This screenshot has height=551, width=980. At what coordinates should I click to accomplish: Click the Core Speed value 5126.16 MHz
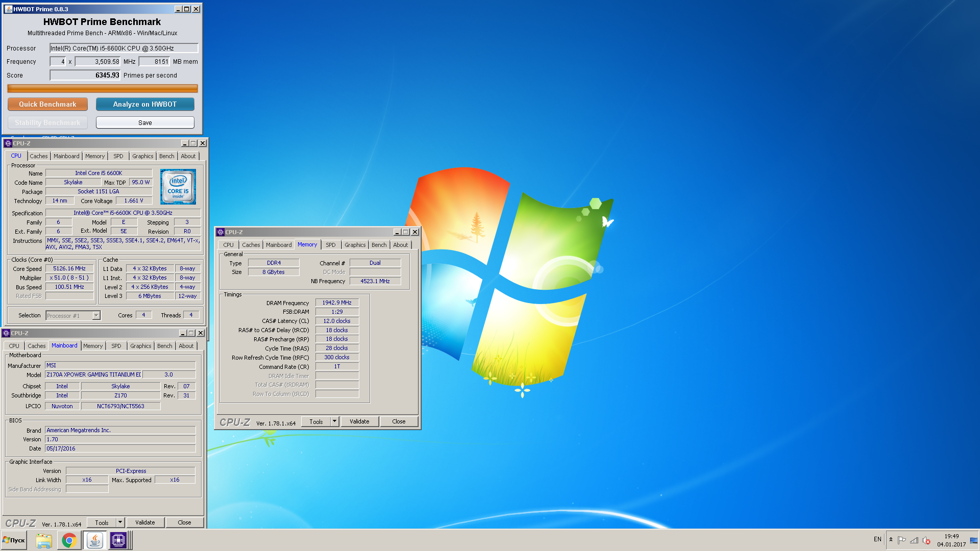(x=69, y=268)
